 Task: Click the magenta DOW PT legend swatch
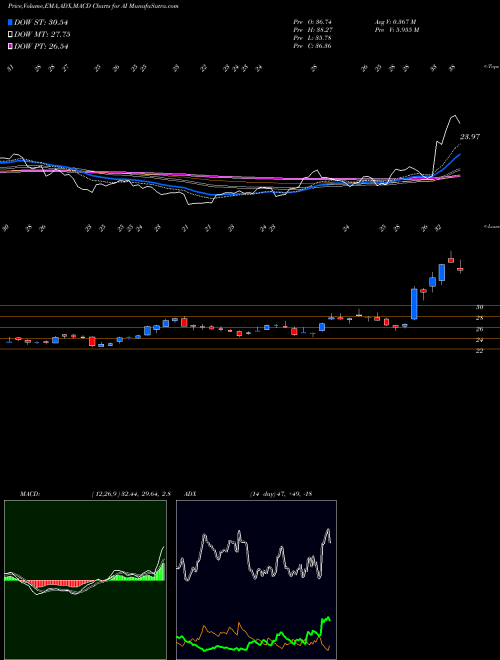pyautogui.click(x=10, y=46)
